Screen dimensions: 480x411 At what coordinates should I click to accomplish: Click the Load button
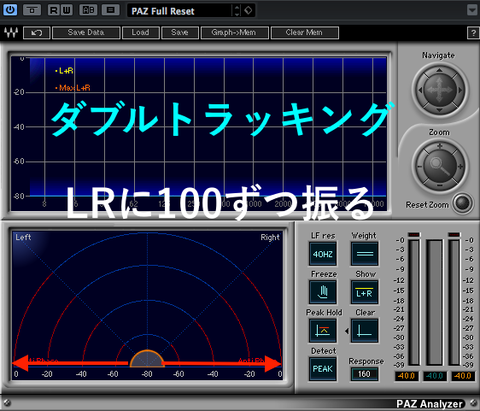tap(140, 33)
